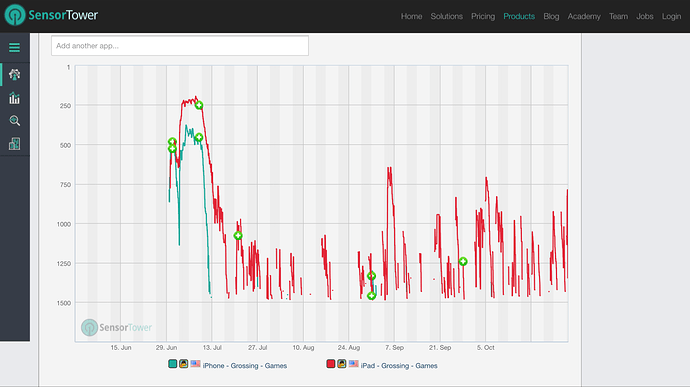Click the '7. Sep' axis label
The width and height of the screenshot is (690, 387).
click(x=394, y=348)
